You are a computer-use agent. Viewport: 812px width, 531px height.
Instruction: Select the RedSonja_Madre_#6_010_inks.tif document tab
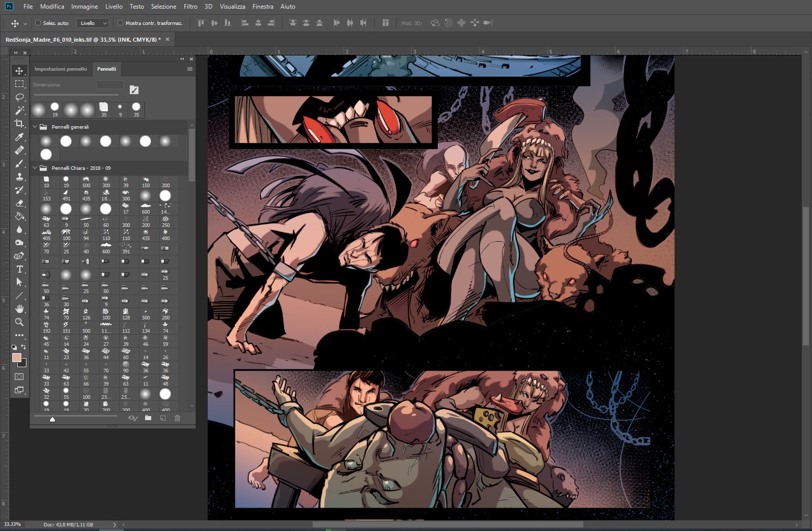coord(83,39)
